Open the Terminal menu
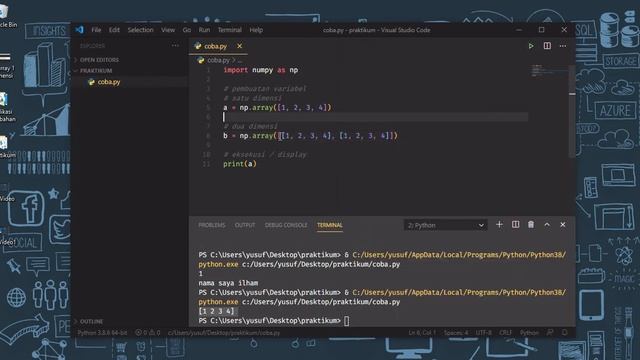Screen dimensions: 640x360 tap(229, 30)
